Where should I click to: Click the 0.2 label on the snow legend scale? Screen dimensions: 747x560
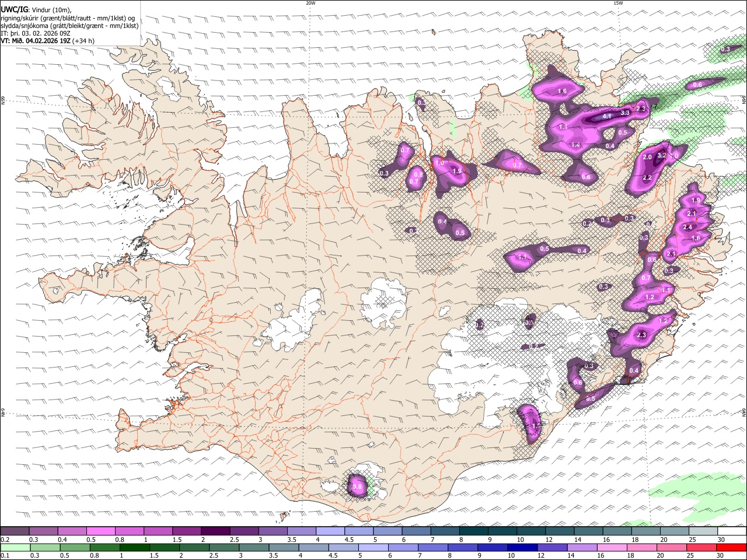tap(5, 540)
